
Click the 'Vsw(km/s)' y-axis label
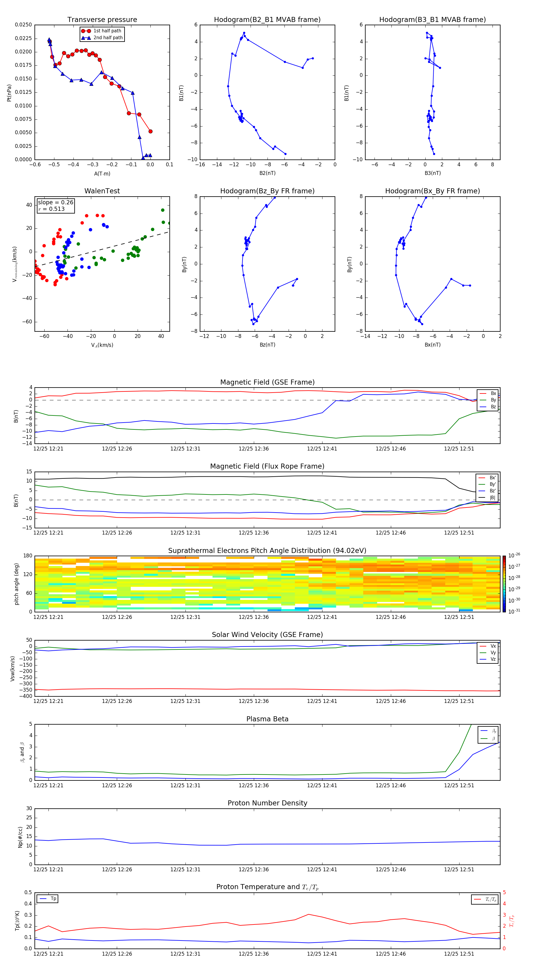click(x=12, y=668)
